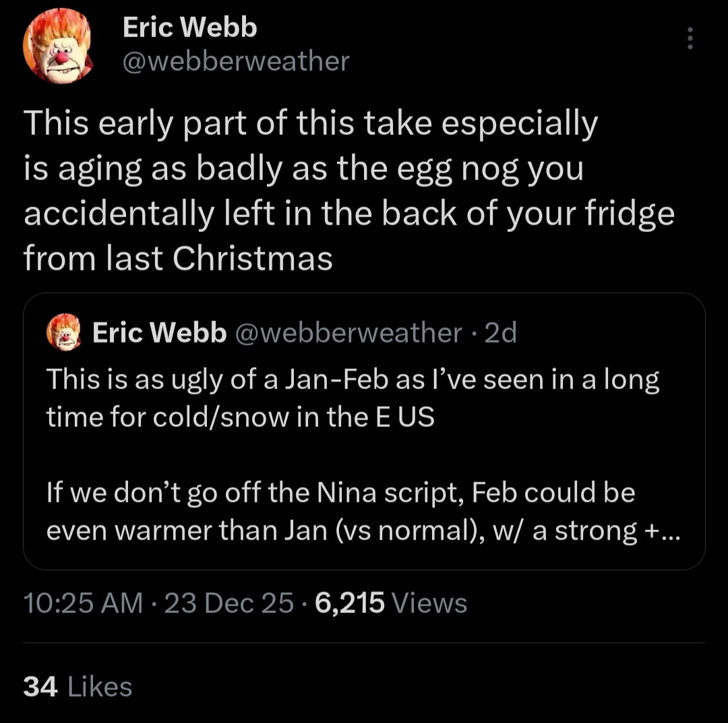Image resolution: width=728 pixels, height=723 pixels.
Task: Tap the "time for cold/snow in the E US" line
Action: tap(240, 417)
